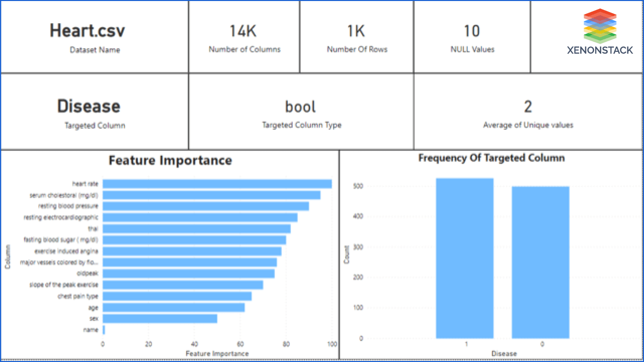
Task: Select the Average of Unique values card
Action: point(528,111)
